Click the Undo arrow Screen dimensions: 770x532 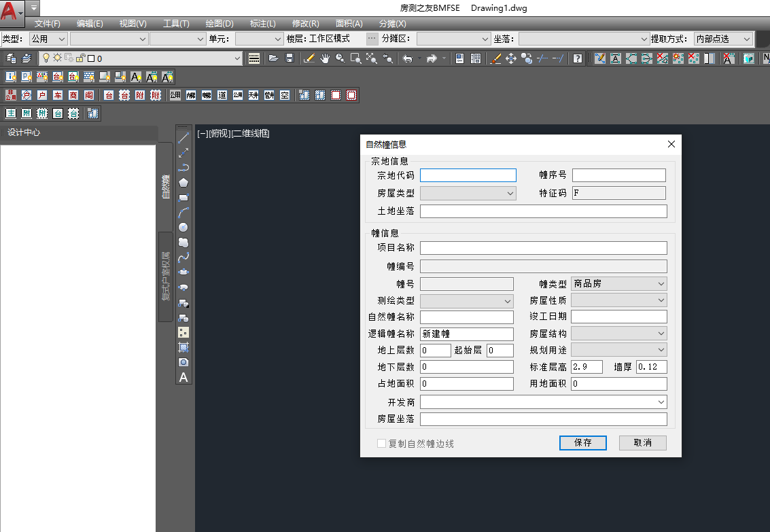(407, 58)
